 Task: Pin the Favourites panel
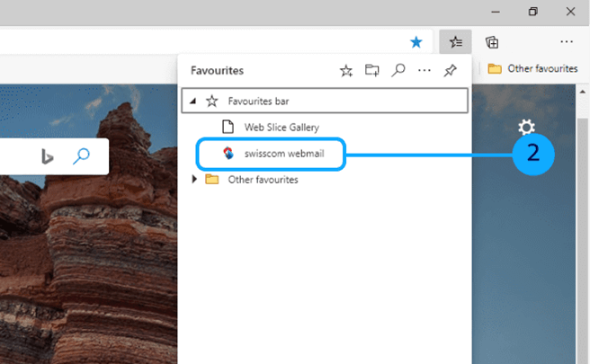(451, 70)
